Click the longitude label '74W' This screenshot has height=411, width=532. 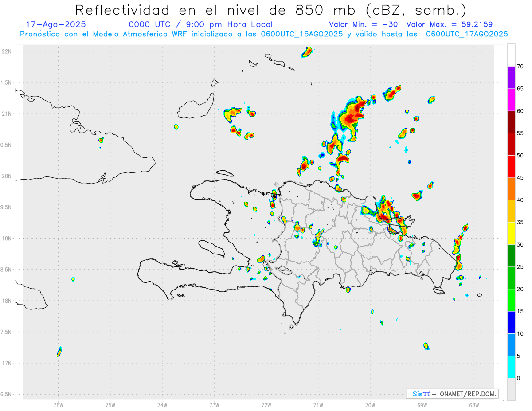click(162, 405)
